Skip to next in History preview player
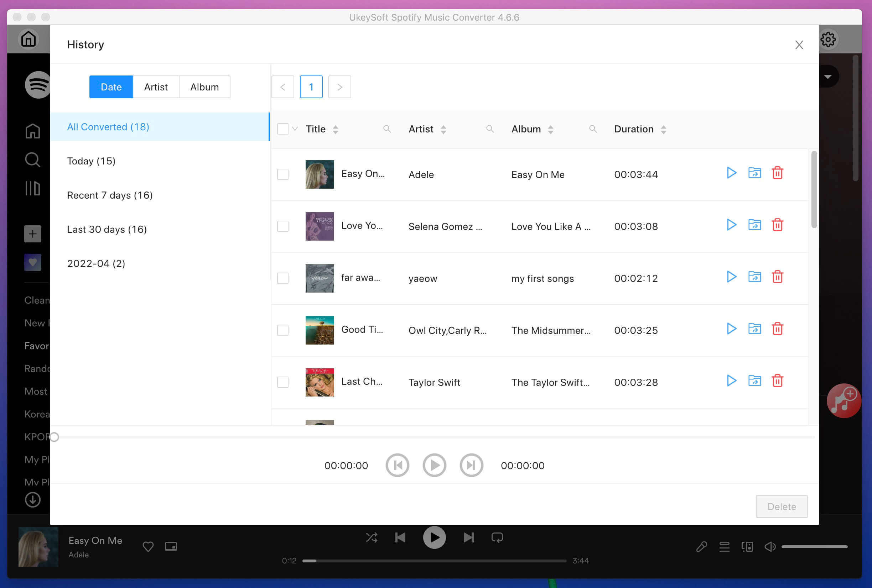 471,465
